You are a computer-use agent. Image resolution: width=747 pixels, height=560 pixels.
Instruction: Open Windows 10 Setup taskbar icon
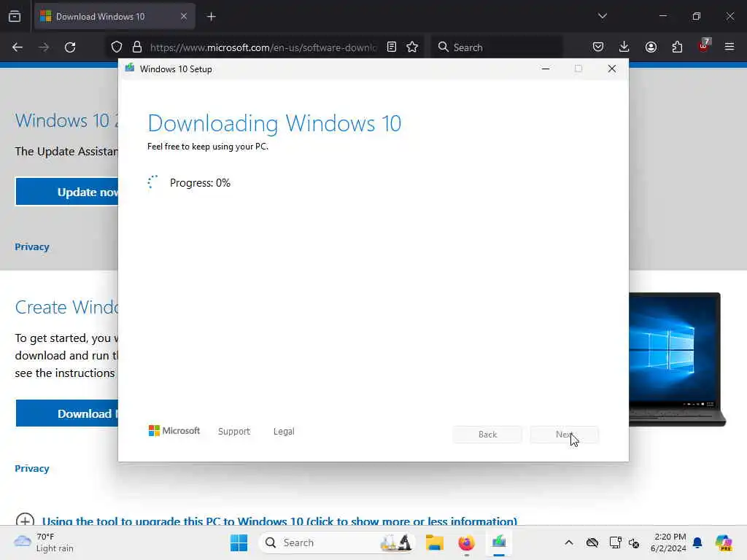point(499,542)
